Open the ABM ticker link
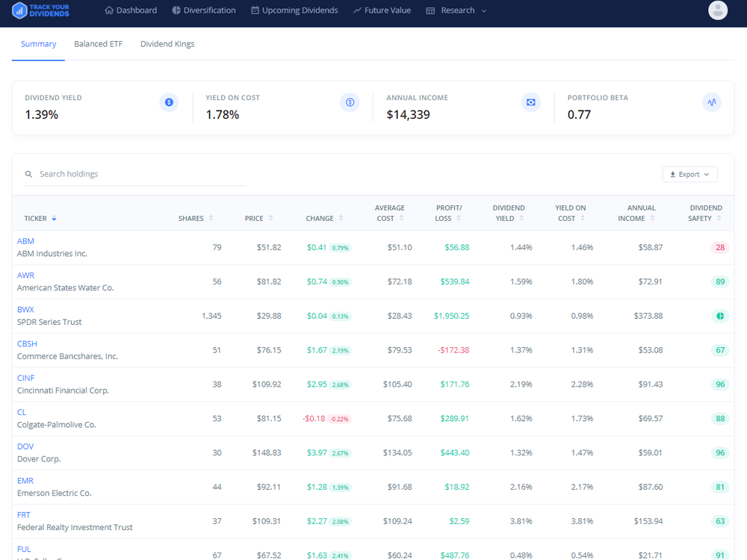The image size is (747, 560). pyautogui.click(x=25, y=240)
